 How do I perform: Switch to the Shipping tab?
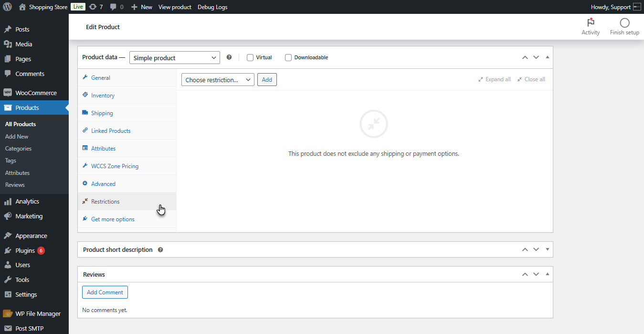[x=127, y=113]
